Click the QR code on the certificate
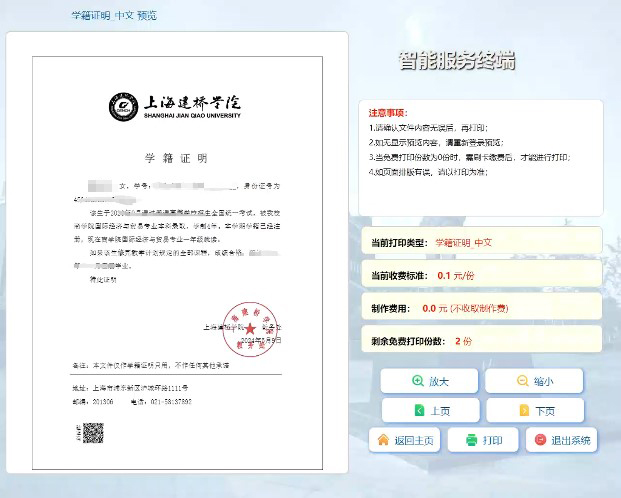The height and width of the screenshot is (498, 621). (x=92, y=433)
